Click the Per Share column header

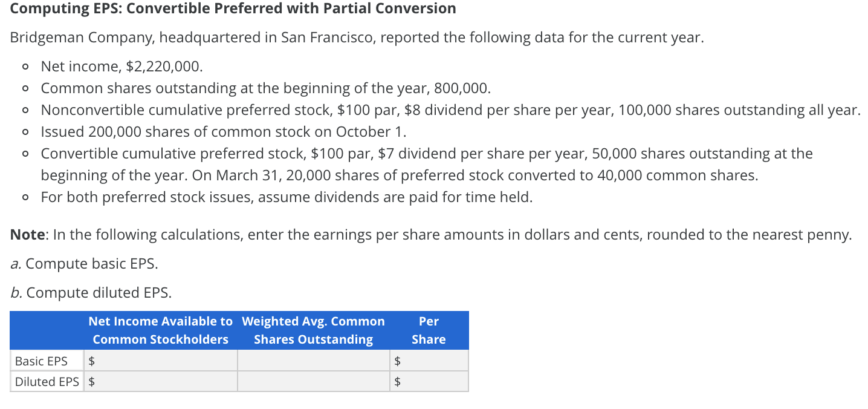tap(429, 330)
